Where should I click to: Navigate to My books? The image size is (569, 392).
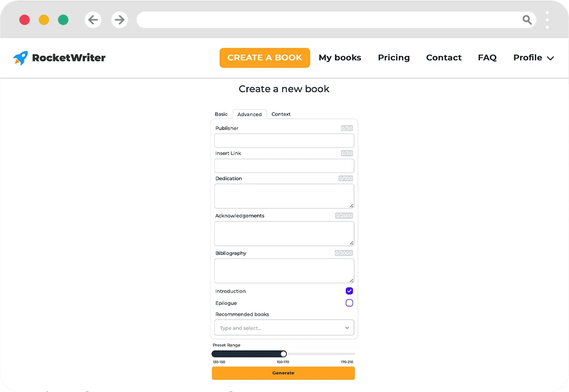pyautogui.click(x=340, y=58)
